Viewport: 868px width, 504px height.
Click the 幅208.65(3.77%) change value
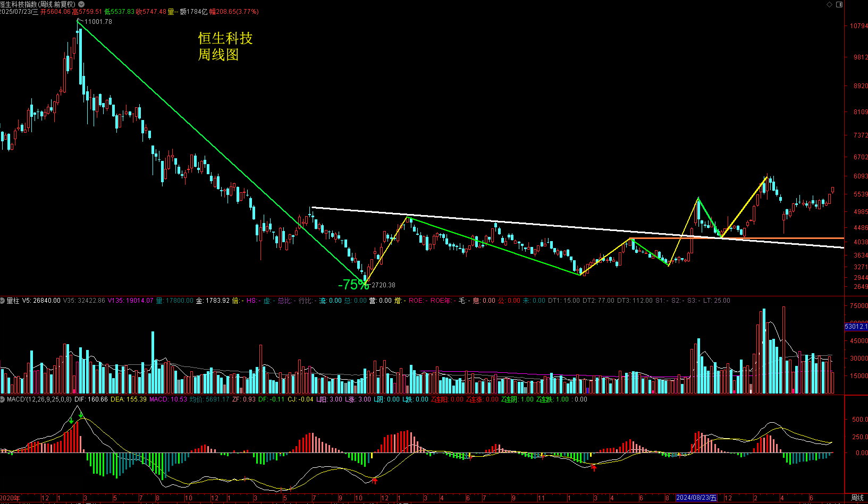234,12
